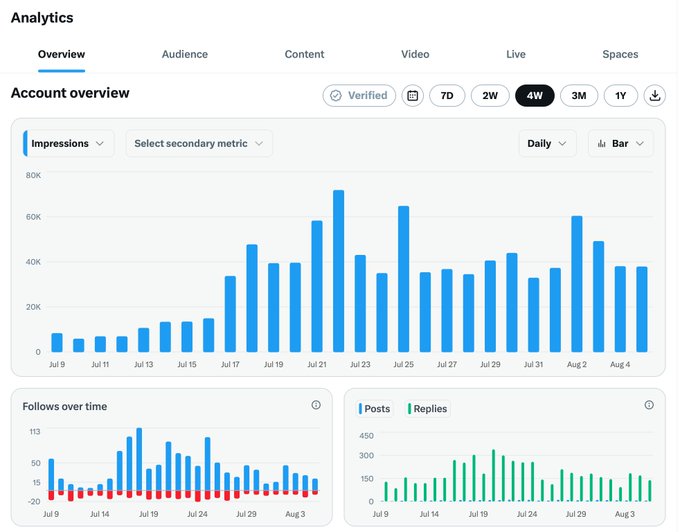Click the 450 label on replies chart
The height and width of the screenshot is (532, 680).
tap(366, 436)
